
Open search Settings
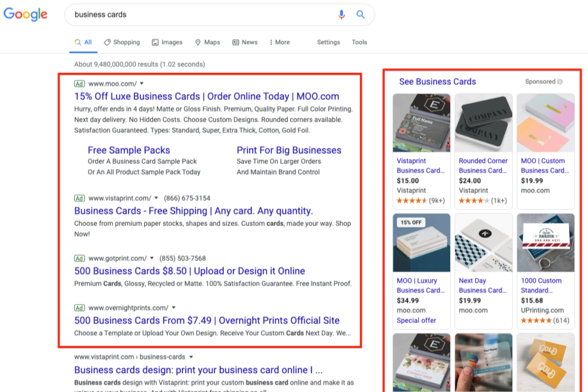point(328,42)
